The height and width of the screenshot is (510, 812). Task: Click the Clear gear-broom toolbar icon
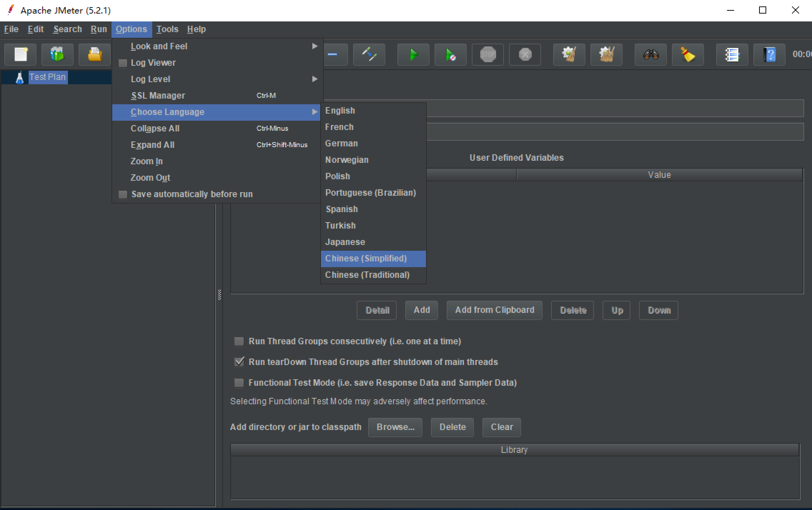pos(569,55)
